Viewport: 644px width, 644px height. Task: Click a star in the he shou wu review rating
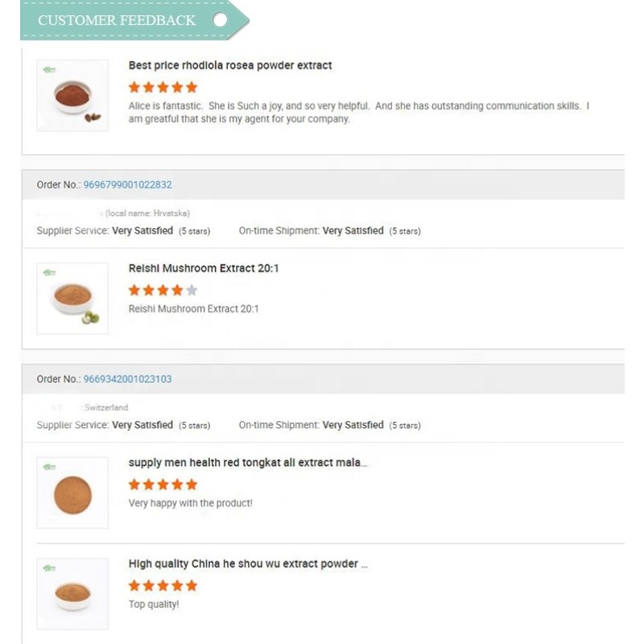(x=161, y=586)
